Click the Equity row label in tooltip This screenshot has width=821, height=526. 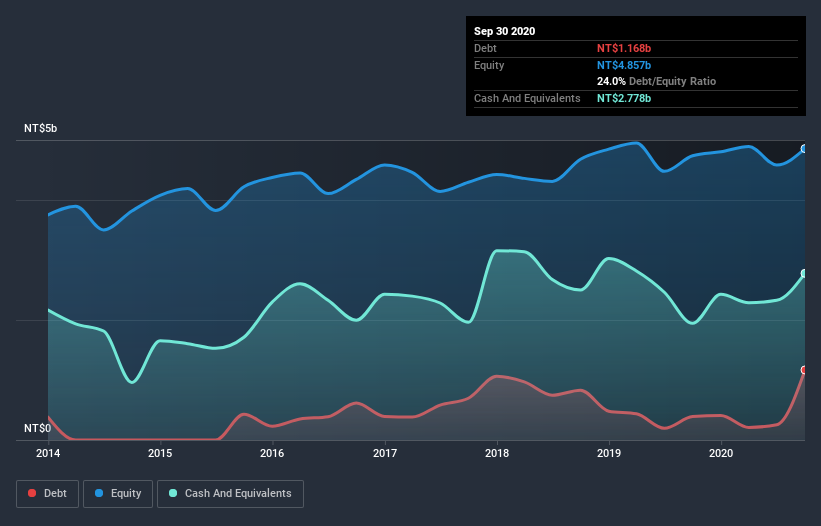click(489, 65)
